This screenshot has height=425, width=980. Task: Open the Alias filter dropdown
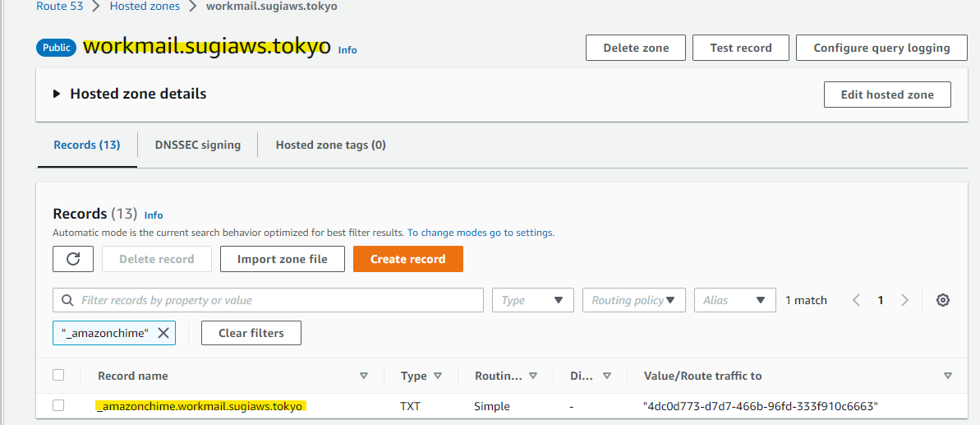point(735,300)
